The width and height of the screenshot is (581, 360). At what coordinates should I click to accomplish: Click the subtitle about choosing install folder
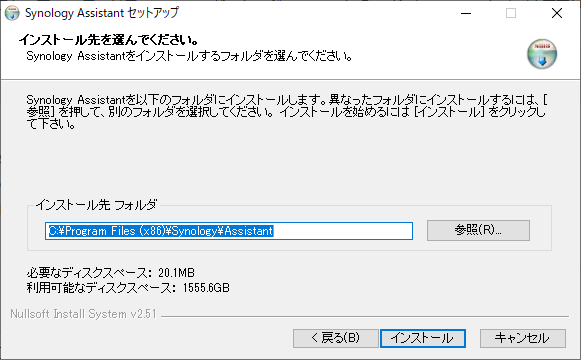[x=189, y=56]
